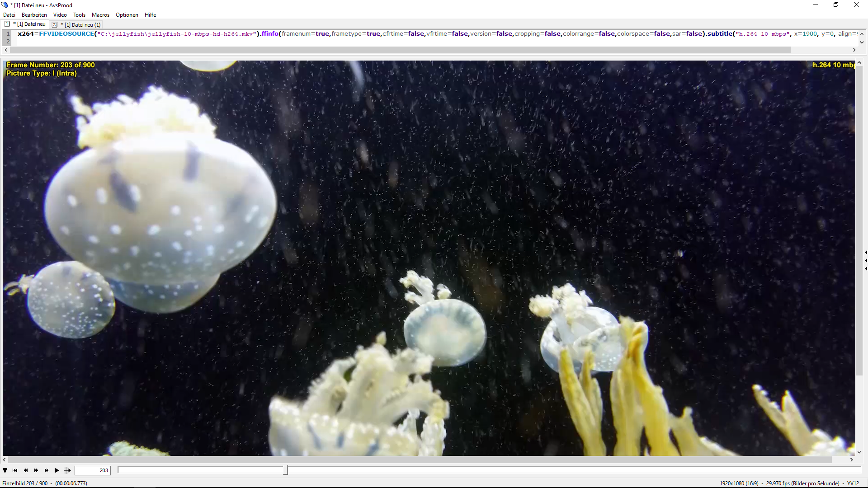Click the frame position slider handle
The width and height of the screenshot is (868, 488).
[285, 470]
